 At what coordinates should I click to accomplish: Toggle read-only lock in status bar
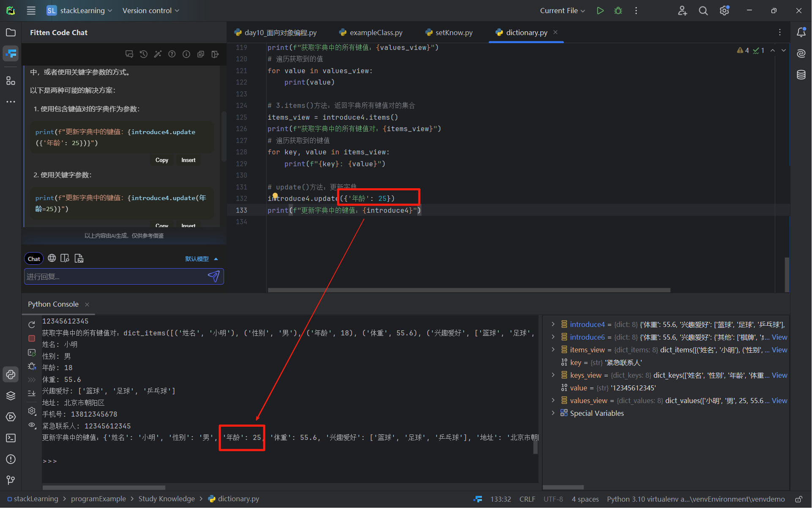coord(798,499)
